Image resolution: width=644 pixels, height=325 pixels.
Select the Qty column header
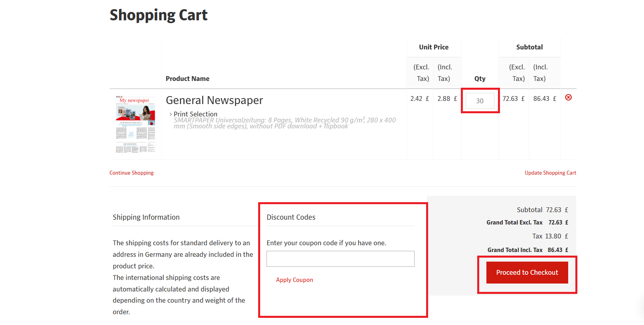click(x=480, y=79)
